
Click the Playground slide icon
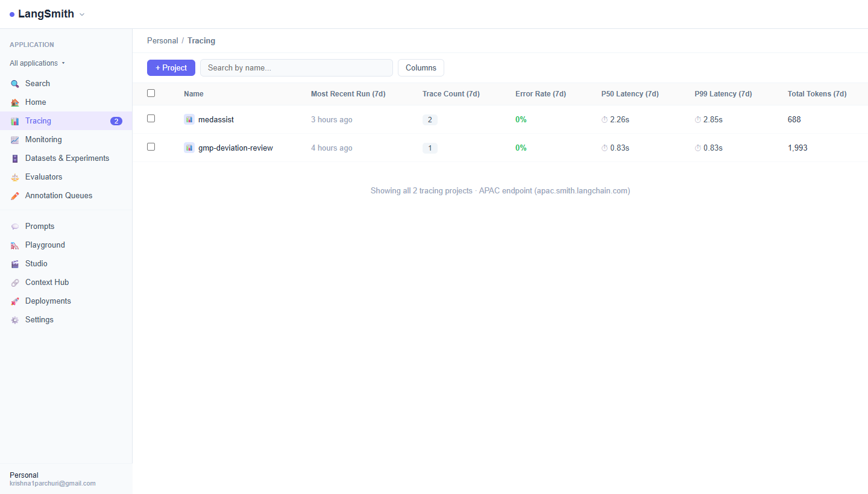pyautogui.click(x=15, y=245)
